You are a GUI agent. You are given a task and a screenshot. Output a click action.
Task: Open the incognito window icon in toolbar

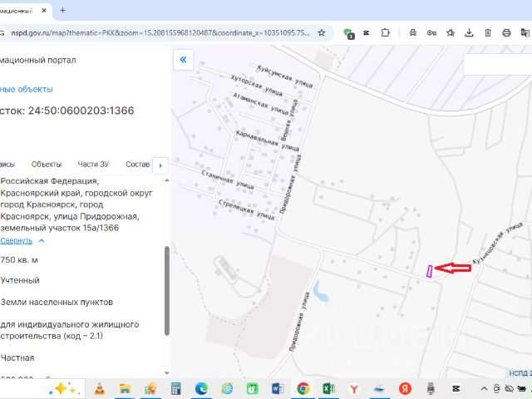coord(413,33)
